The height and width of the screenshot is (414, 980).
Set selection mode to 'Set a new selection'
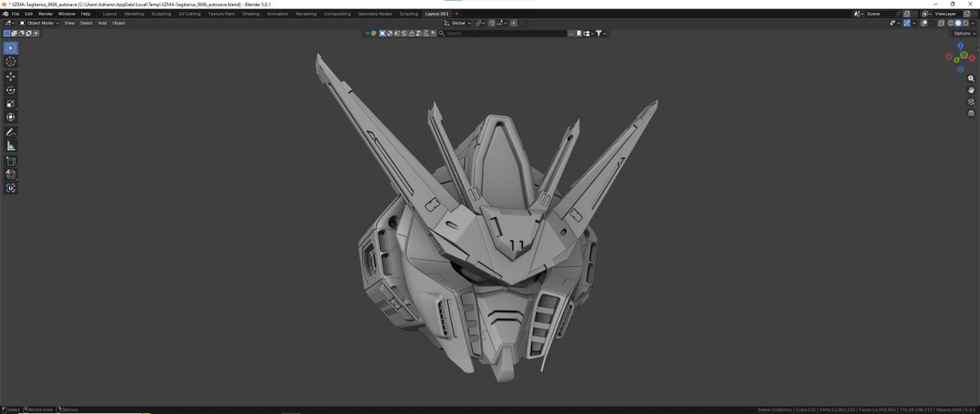point(7,34)
